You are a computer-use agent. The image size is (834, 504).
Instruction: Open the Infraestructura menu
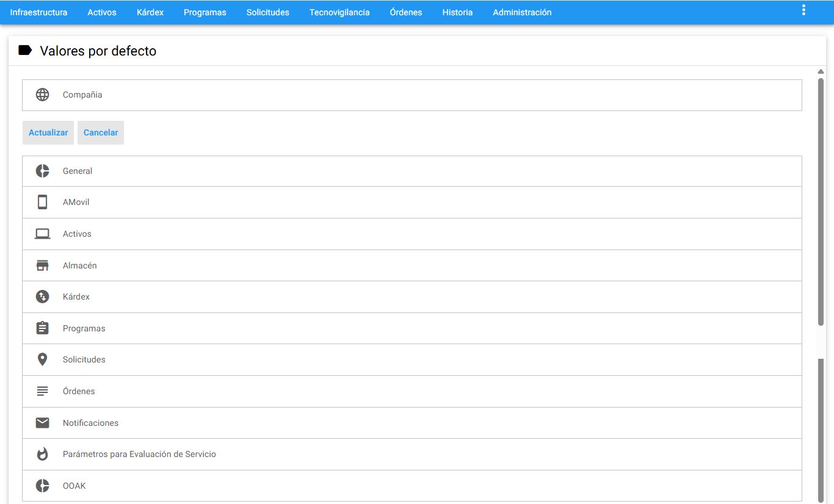click(x=38, y=12)
